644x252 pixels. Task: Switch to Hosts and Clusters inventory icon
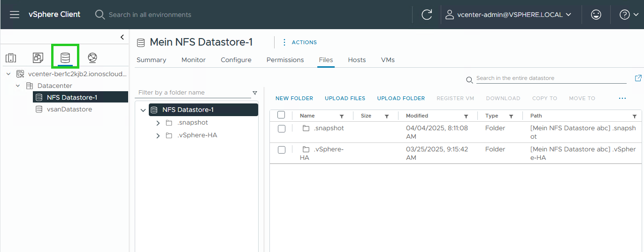11,58
